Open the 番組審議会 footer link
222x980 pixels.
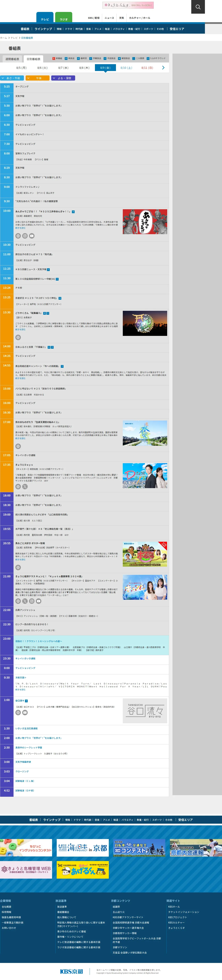(x=63, y=912)
